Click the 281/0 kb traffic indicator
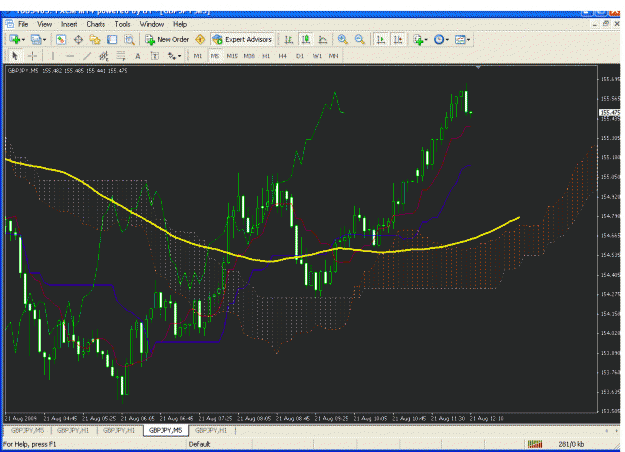 [571, 444]
